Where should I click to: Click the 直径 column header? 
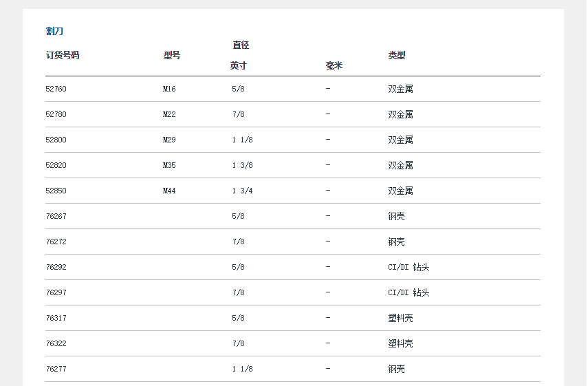coord(241,45)
